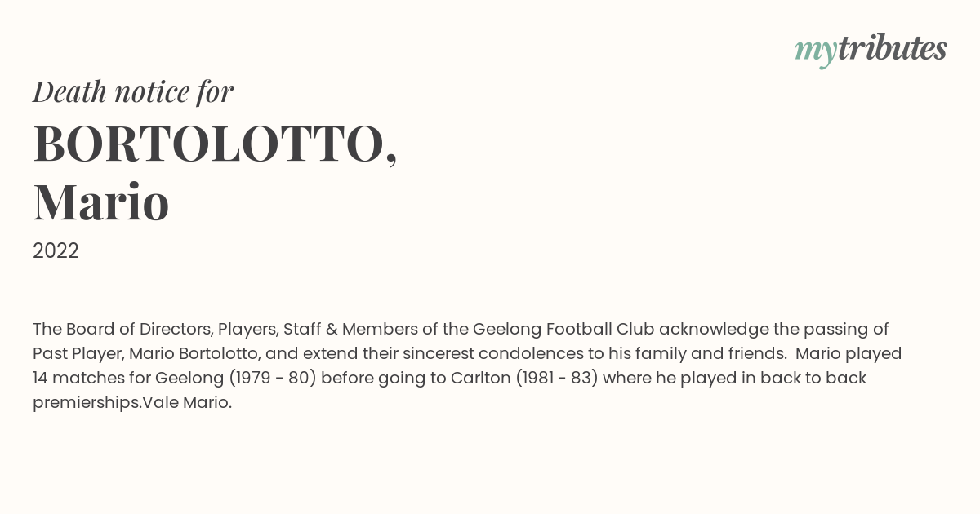Select the "(1981 - 83)" years text
Screen dimensions: 980x514
click(x=559, y=378)
